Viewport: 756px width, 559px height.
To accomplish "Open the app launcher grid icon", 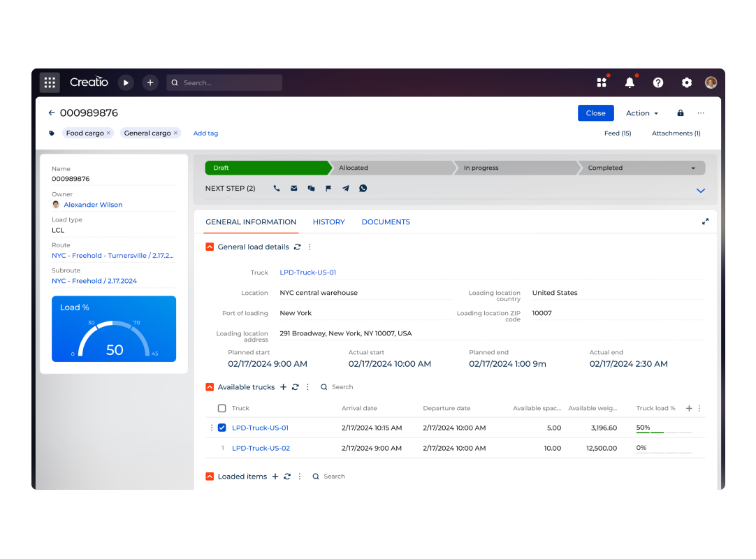I will pos(50,82).
